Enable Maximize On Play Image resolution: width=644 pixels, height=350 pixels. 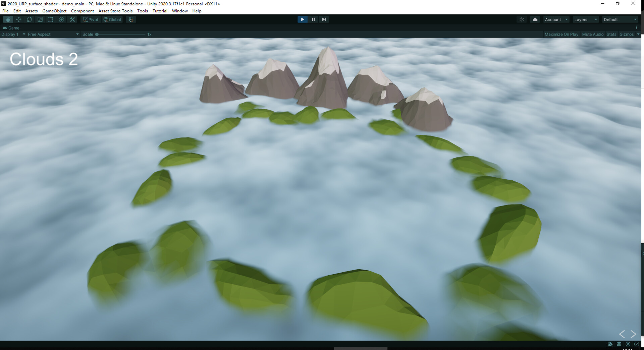(561, 34)
